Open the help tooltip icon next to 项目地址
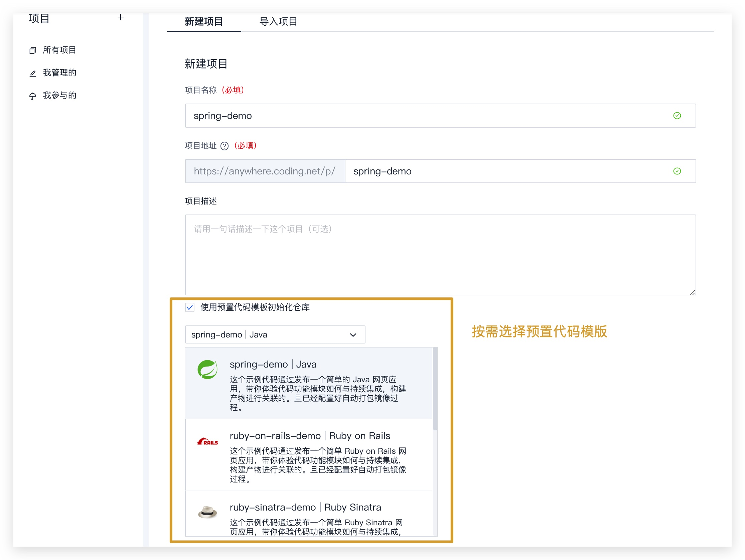The image size is (745, 560). (x=224, y=146)
